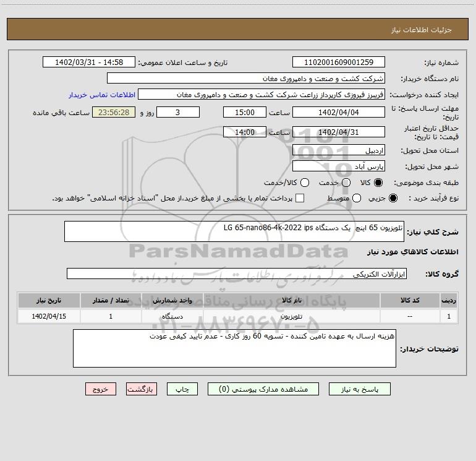
Task: Click the شماره نیاز label
Action: coord(441,62)
